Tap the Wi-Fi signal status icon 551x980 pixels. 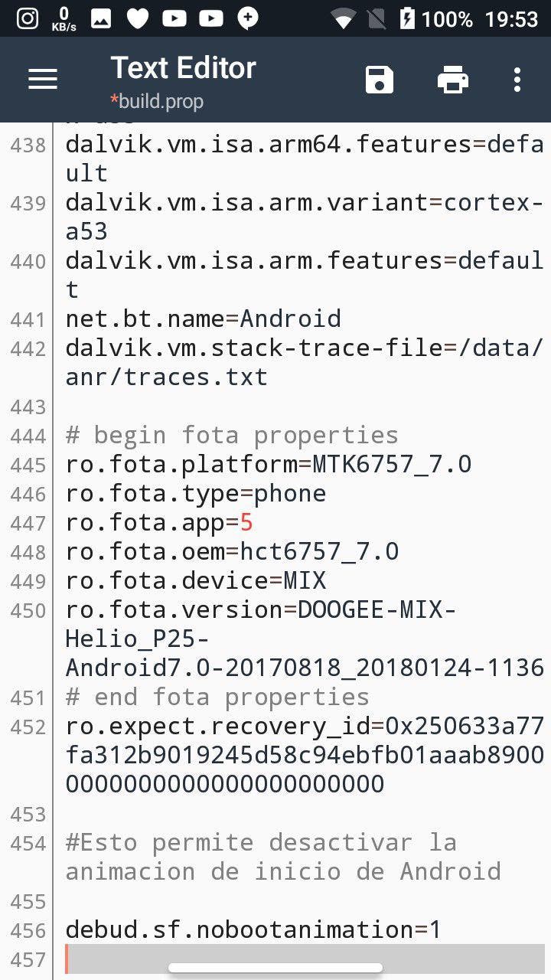[344, 18]
